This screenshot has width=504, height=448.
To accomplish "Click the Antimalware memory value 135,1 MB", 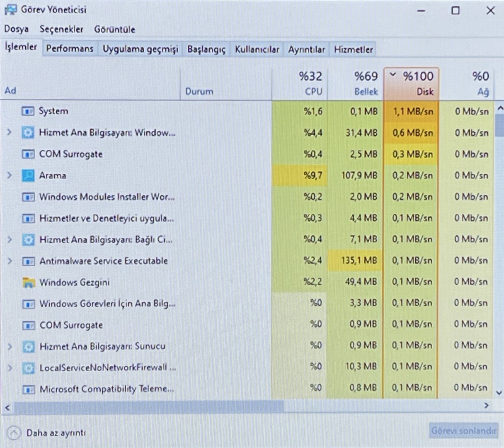I will tap(360, 261).
